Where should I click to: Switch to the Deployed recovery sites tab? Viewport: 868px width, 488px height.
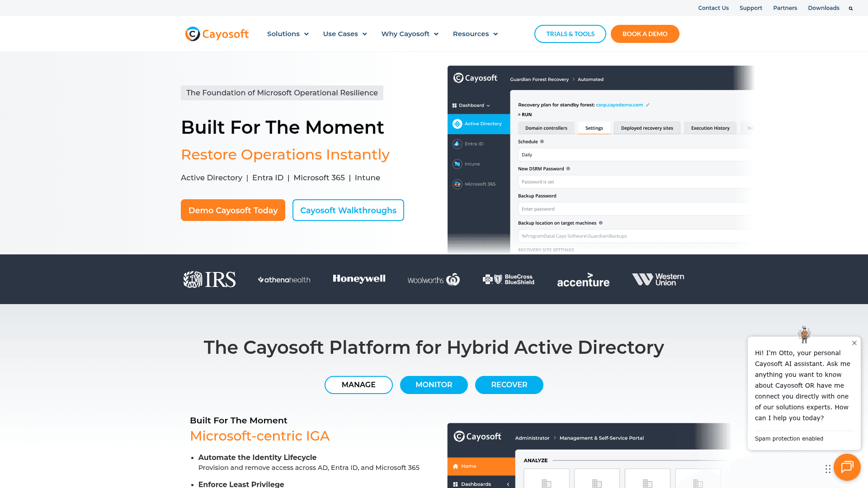point(647,128)
